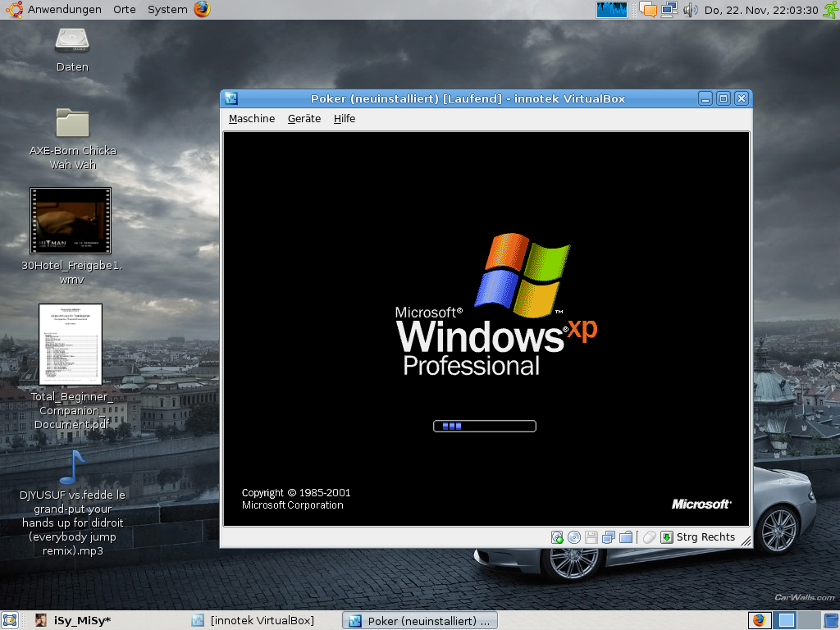Switch to iSy_MiSy* window in taskbar
The width and height of the screenshot is (840, 630).
[x=73, y=620]
